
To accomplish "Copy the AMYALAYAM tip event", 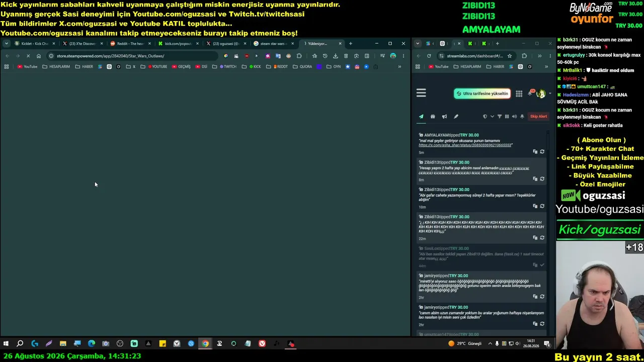I will (x=535, y=152).
